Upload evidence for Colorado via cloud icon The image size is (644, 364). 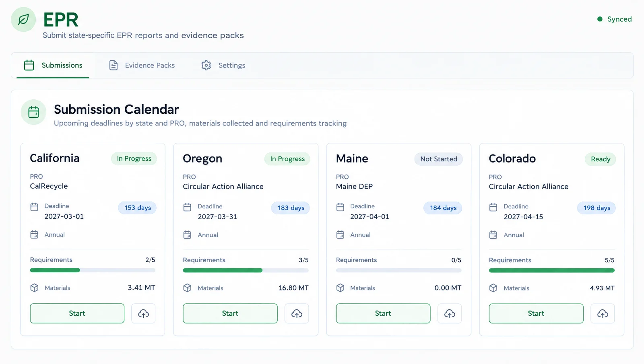tap(603, 314)
